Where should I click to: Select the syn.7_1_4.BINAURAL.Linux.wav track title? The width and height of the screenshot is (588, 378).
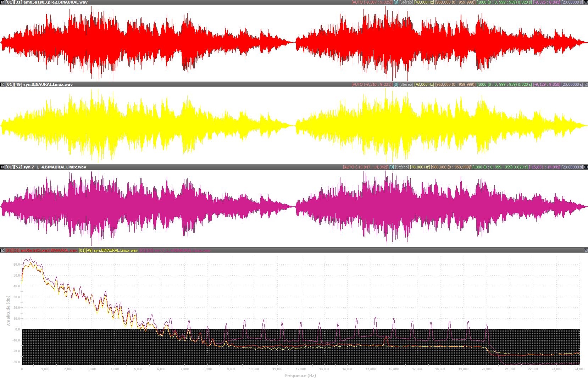(46, 167)
